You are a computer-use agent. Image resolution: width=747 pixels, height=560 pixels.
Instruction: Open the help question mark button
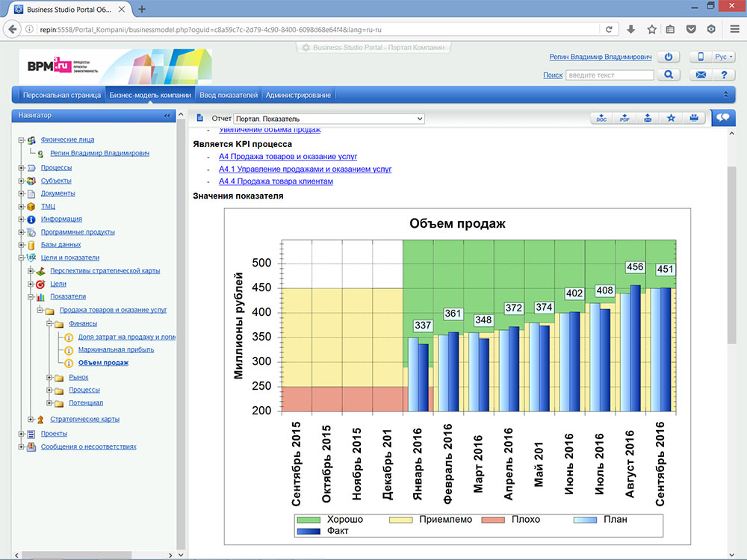pyautogui.click(x=723, y=75)
